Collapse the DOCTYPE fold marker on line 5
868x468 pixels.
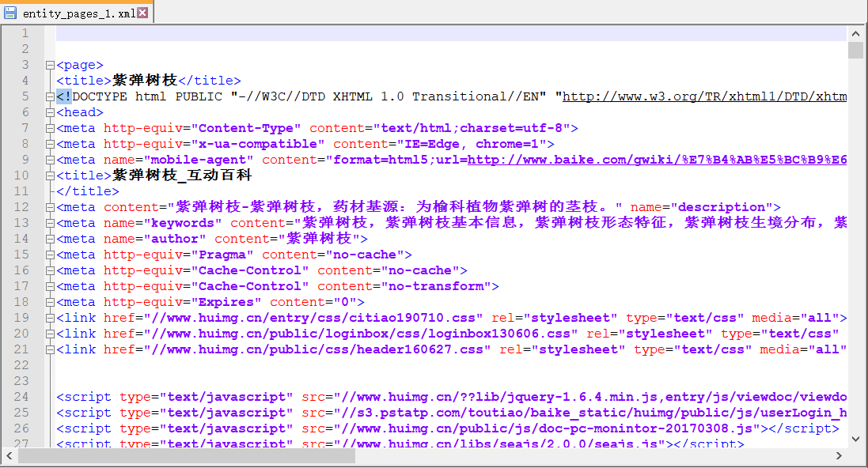click(x=50, y=96)
